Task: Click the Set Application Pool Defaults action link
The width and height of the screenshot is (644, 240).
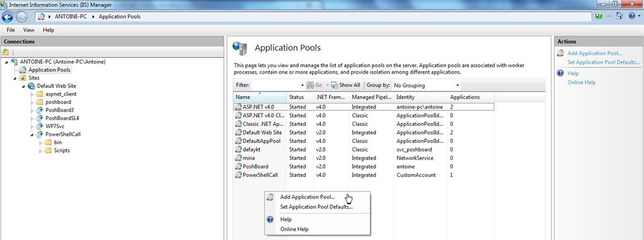Action: (603, 62)
